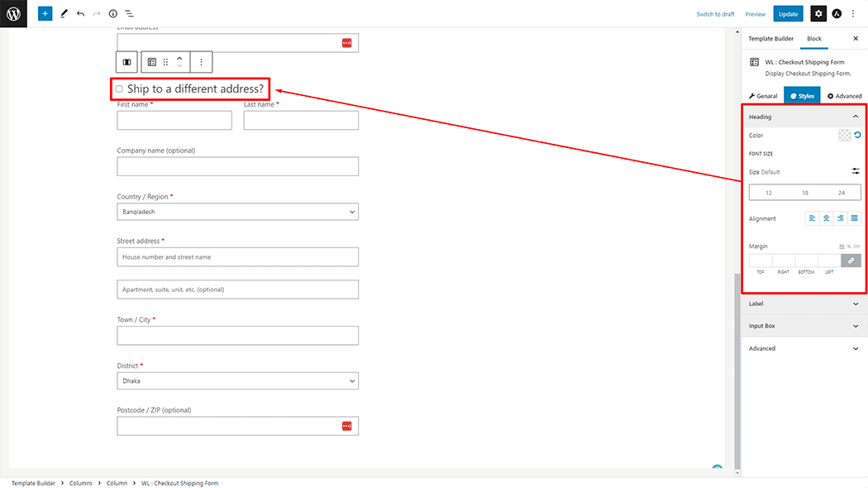This screenshot has width=868, height=488.
Task: Toggle the settings gear sidebar button
Action: click(818, 14)
